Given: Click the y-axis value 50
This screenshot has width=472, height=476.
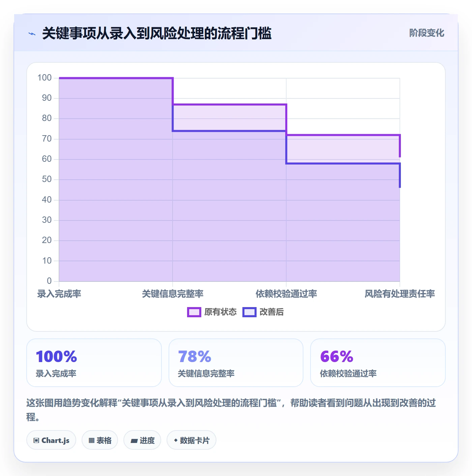Looking at the screenshot, I should coord(47,179).
